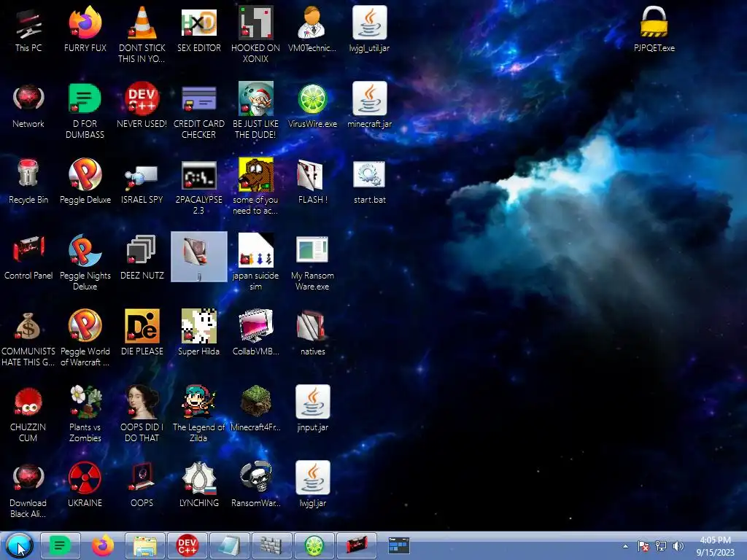Open File Explorer from the taskbar
Viewport: 747px width, 560px height.
[x=145, y=545]
